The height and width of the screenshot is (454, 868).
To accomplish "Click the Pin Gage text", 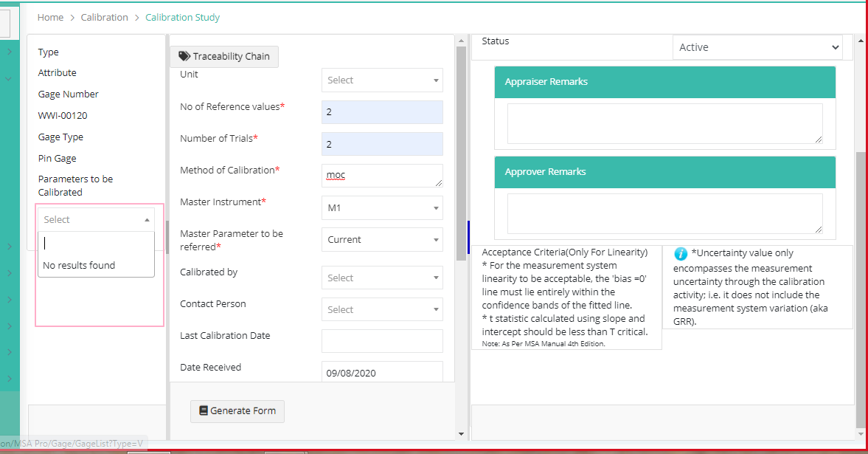I will pyautogui.click(x=57, y=159).
